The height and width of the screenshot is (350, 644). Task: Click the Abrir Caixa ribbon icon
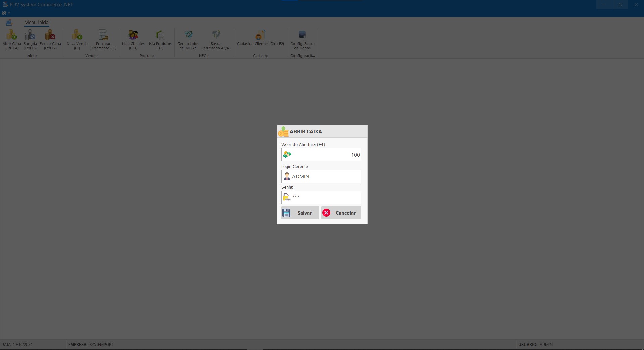[12, 35]
